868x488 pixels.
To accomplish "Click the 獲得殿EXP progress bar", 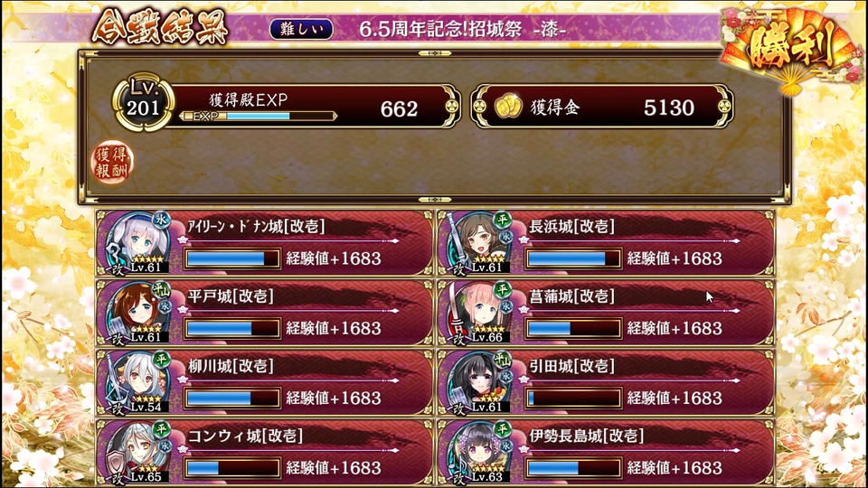I will pos(259,117).
